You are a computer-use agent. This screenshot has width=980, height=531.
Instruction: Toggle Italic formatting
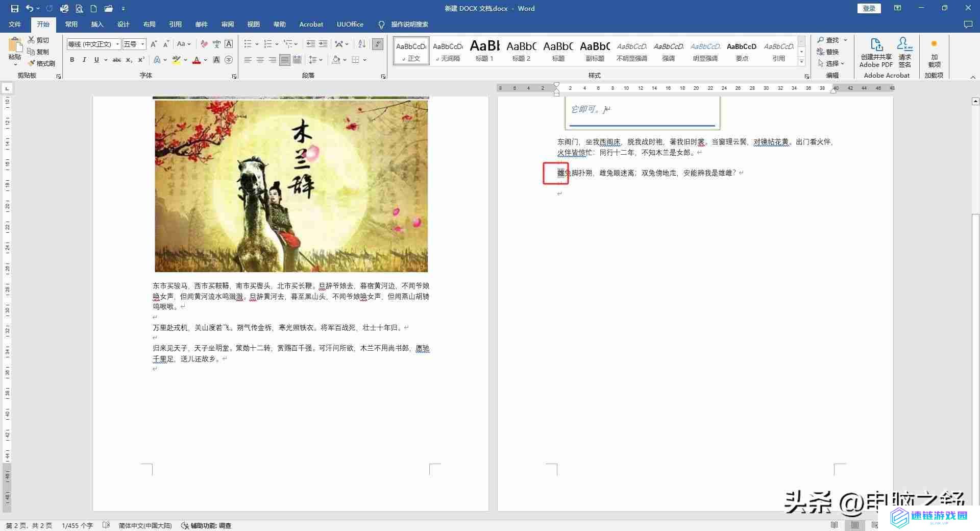[84, 60]
